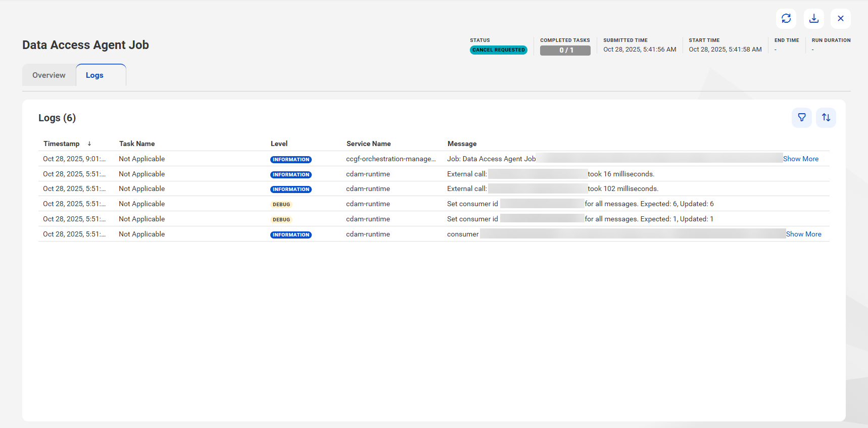Download the job logs
Viewport: 868px width, 428px height.
pos(814,19)
